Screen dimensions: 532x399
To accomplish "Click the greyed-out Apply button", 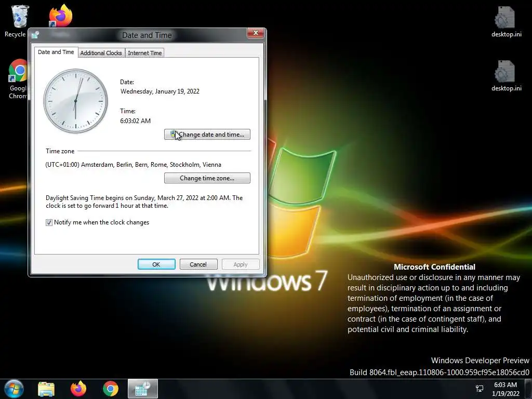I will 241,264.
